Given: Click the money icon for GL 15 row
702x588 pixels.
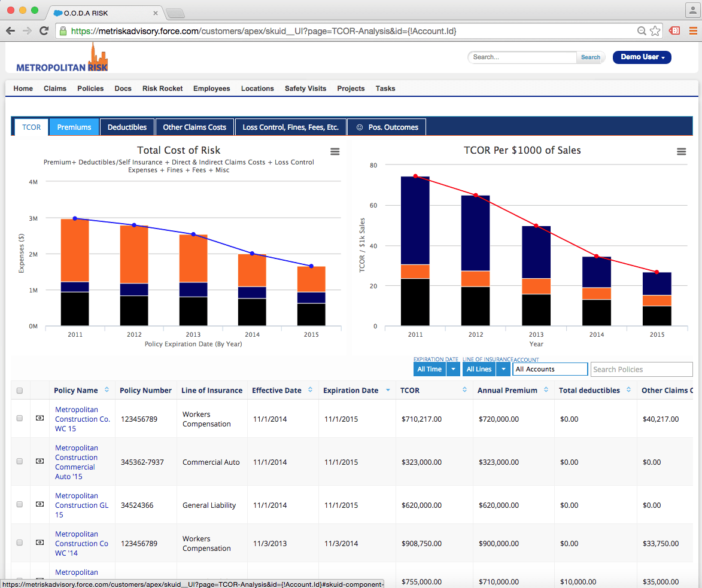Looking at the screenshot, I should 40,504.
